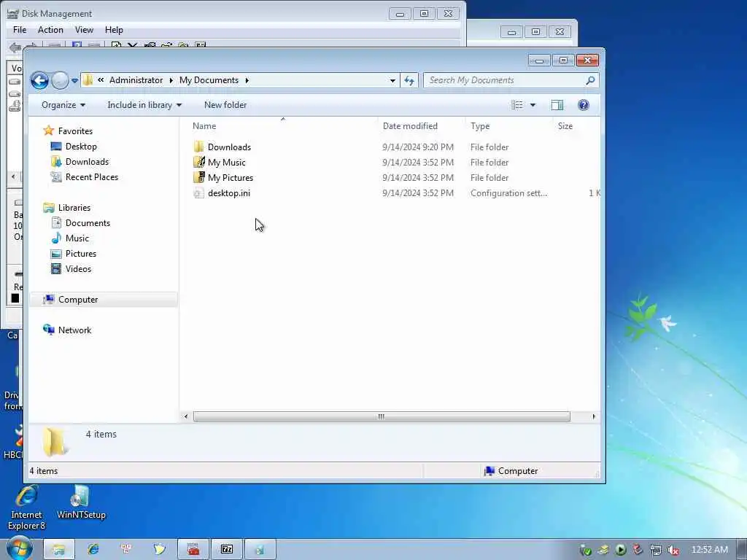Open Help menu in Disk Management

114,29
